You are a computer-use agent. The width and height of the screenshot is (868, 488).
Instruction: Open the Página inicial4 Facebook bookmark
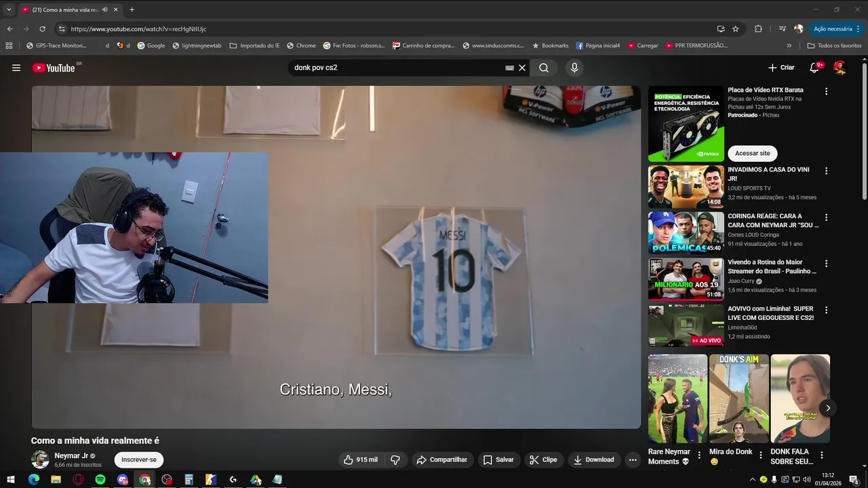[x=597, y=45]
